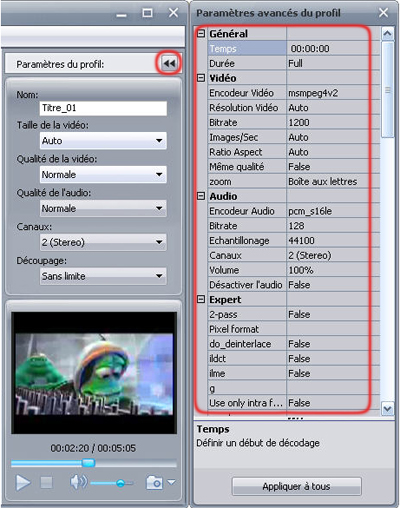
Task: Take a snapshot with camera icon
Action: [x=154, y=482]
